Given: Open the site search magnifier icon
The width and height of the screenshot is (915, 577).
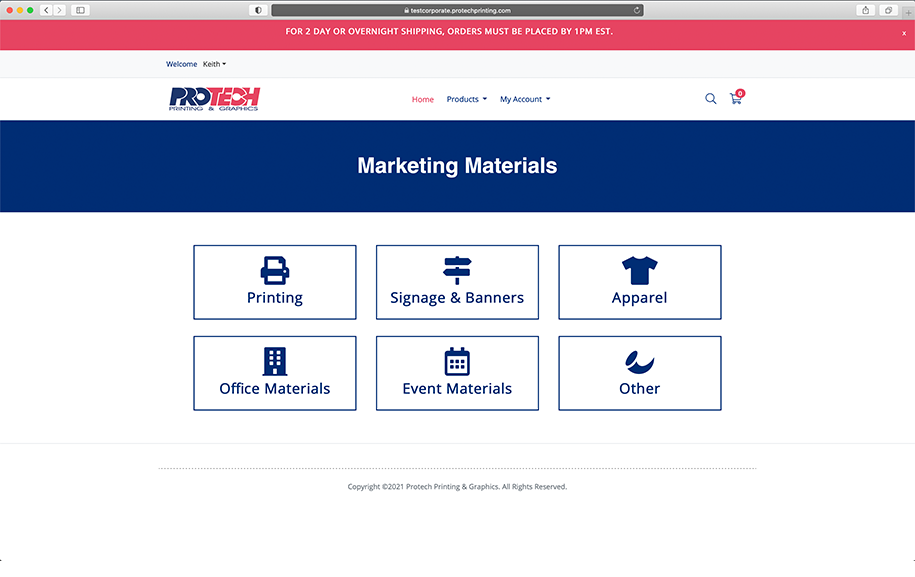Looking at the screenshot, I should pos(711,99).
